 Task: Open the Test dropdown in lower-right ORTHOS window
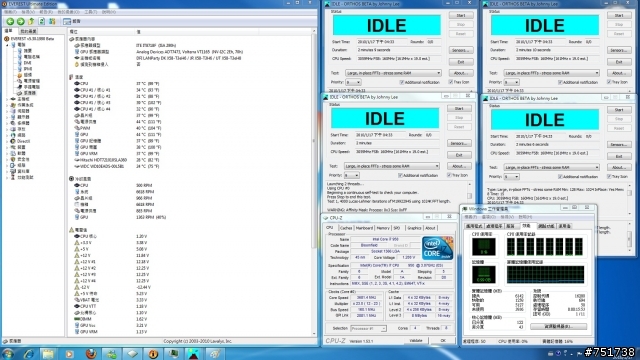pyautogui.click(x=552, y=167)
